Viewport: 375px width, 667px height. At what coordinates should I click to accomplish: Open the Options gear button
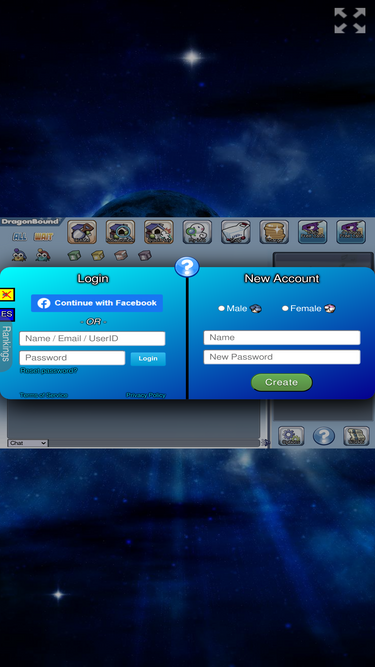pos(291,436)
